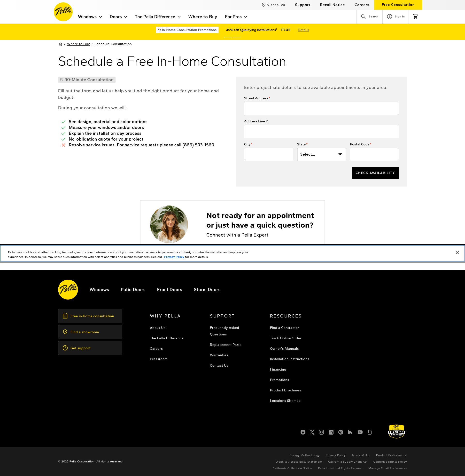
Task: Open Frequently Asked Questions link
Action: pyautogui.click(x=225, y=331)
